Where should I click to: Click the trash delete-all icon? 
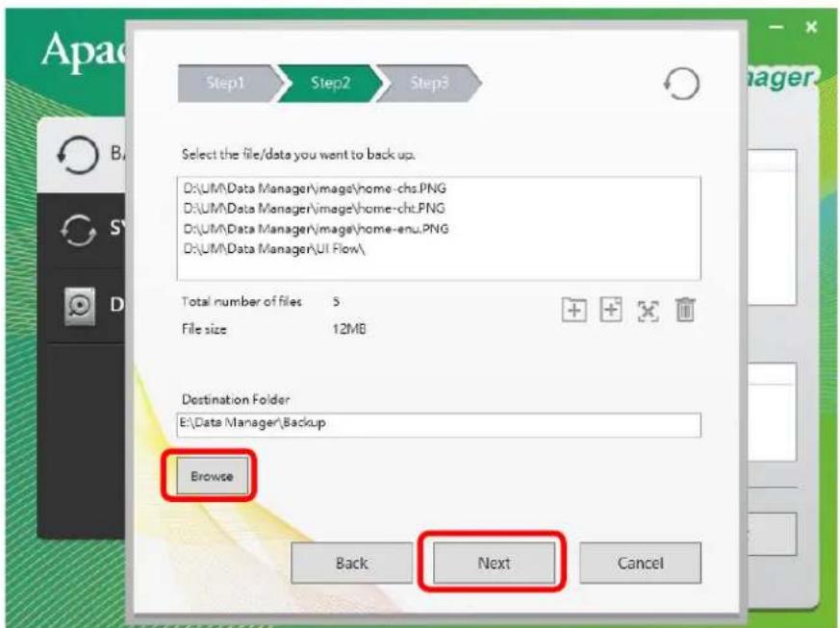click(x=685, y=310)
